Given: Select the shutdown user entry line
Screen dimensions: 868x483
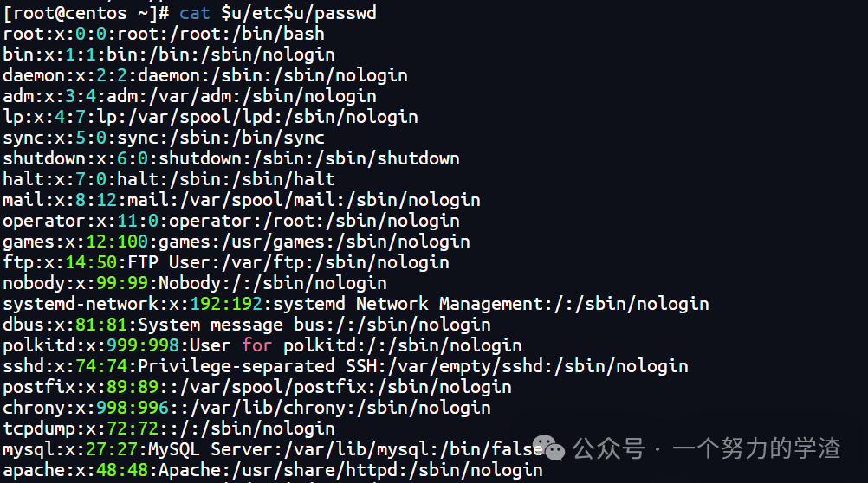Looking at the screenshot, I should coord(231,158).
